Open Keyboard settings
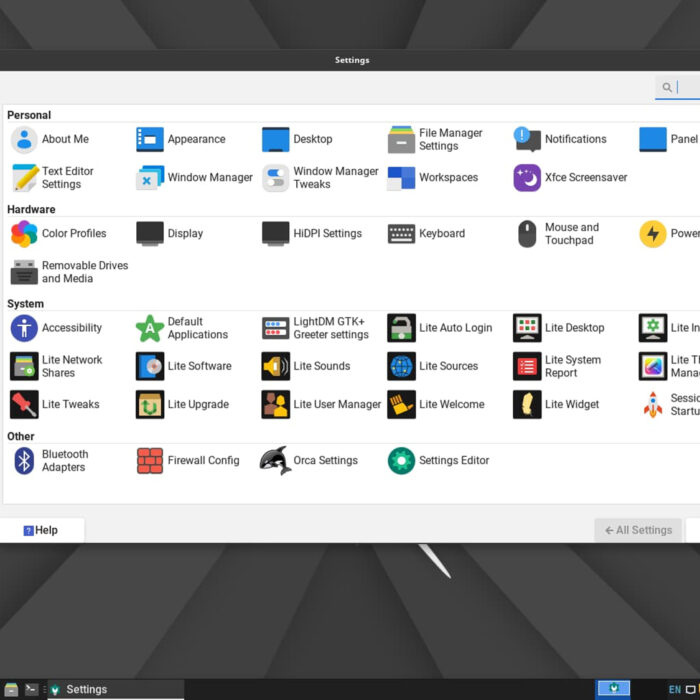Image resolution: width=700 pixels, height=700 pixels. point(426,233)
